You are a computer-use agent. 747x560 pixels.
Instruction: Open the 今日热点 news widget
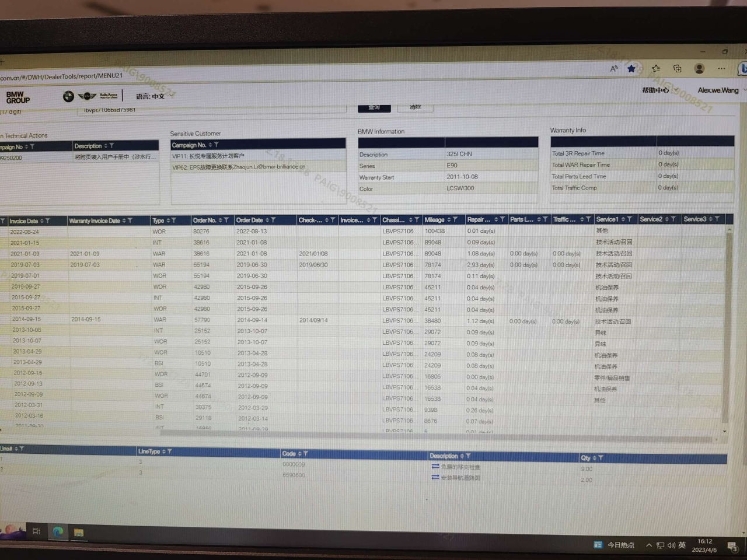(x=614, y=545)
